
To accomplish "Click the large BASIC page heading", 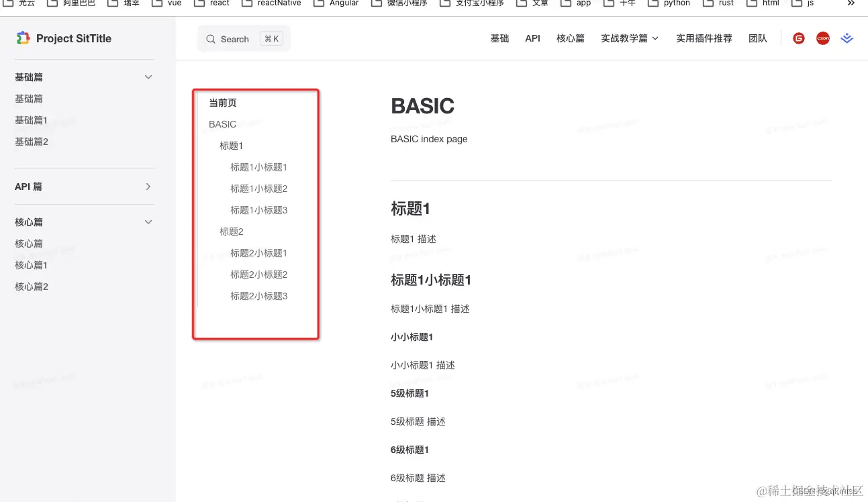I will click(423, 106).
